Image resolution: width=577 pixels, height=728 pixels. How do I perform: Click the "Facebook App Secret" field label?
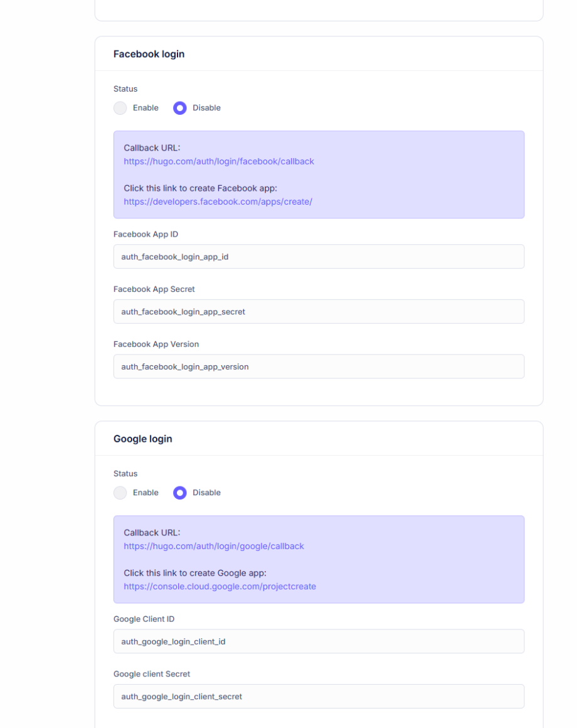(154, 289)
